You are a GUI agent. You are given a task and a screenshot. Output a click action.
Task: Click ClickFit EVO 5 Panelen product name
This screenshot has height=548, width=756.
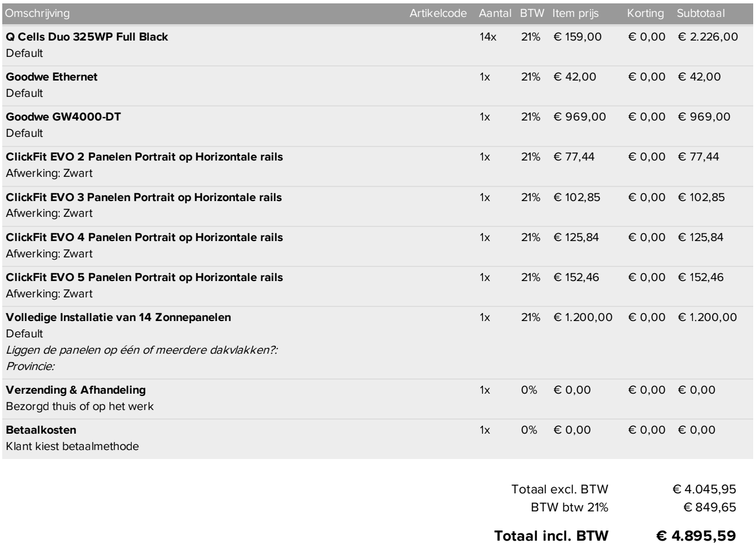[x=144, y=278]
